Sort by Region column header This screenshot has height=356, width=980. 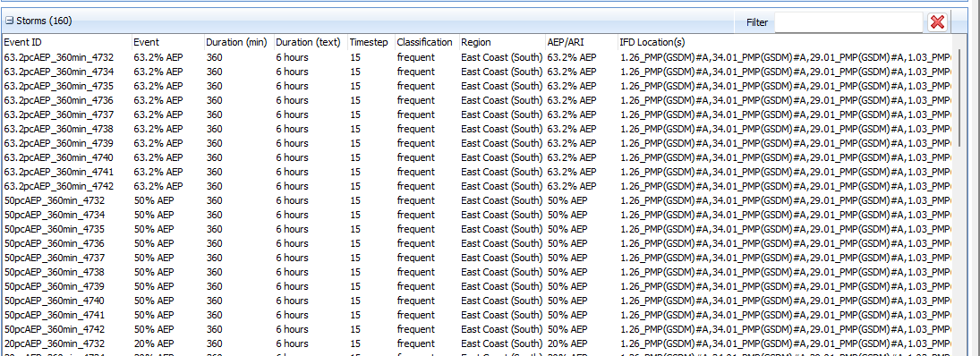[502, 42]
